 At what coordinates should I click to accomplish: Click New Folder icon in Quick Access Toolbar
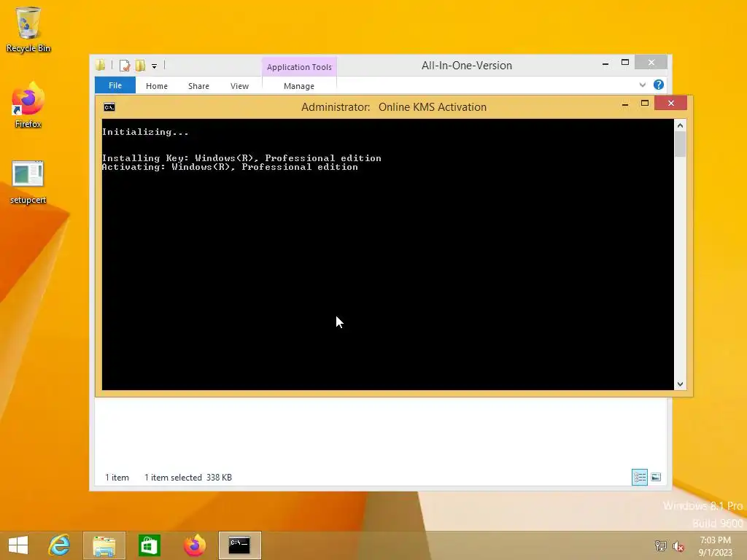(x=140, y=66)
